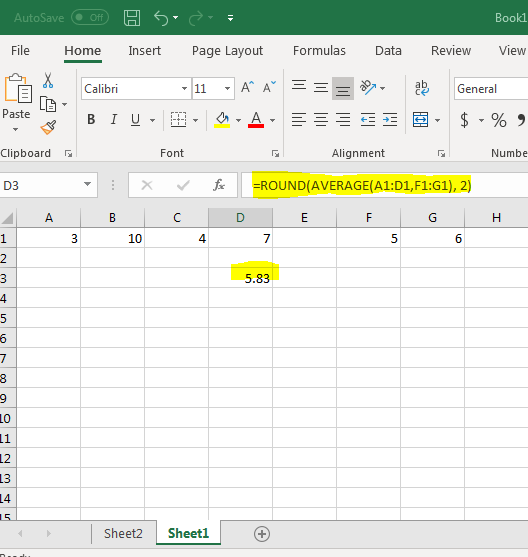Click the Paste clipboard icon
Image resolution: width=528 pixels, height=557 pixels.
tap(17, 88)
